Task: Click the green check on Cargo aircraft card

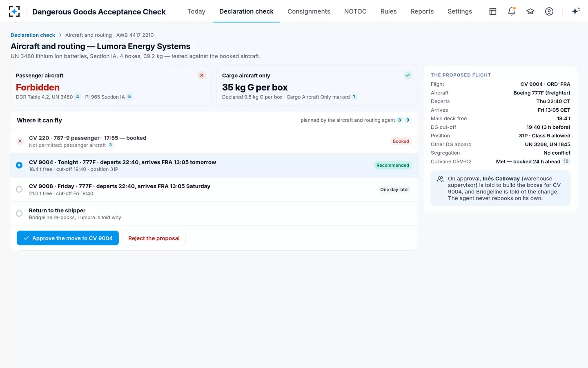Action: [x=408, y=75]
